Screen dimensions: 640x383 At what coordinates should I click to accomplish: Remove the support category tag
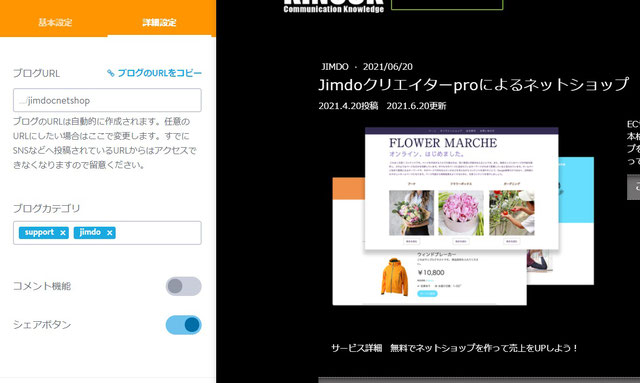click(x=63, y=233)
